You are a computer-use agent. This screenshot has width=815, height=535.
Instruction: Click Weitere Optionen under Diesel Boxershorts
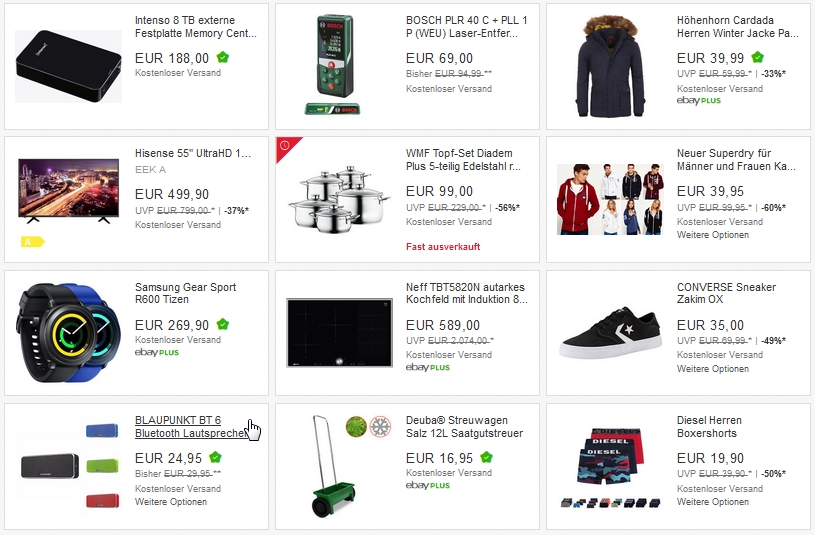pos(713,502)
